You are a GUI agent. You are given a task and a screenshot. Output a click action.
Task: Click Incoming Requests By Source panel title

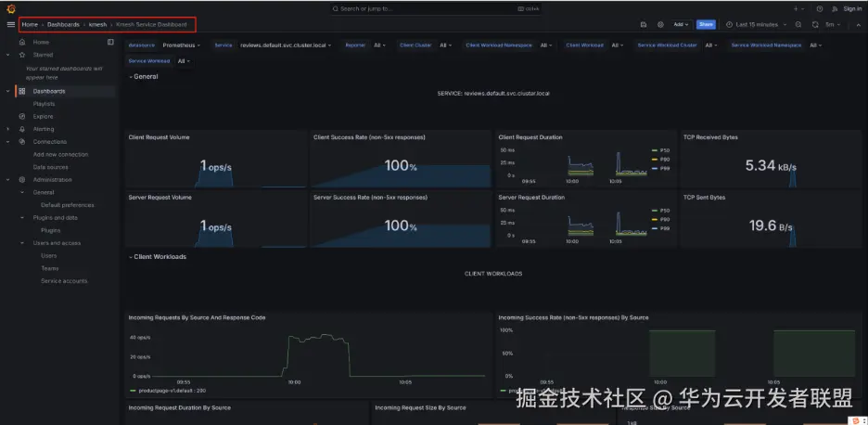pos(198,317)
